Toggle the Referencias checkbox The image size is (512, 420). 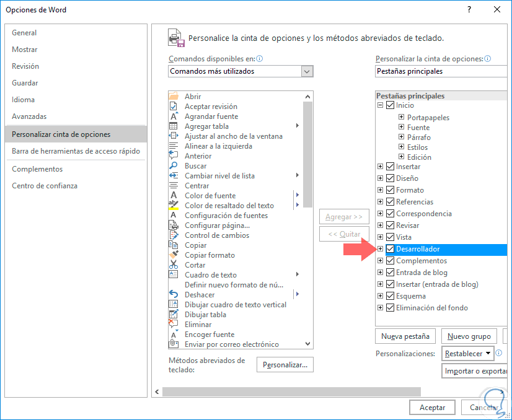tap(390, 202)
